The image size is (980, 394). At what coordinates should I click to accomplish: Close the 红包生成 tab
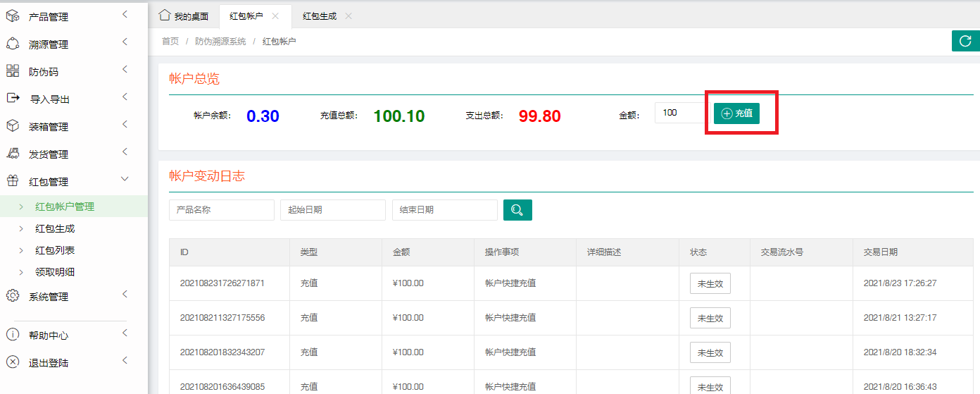pyautogui.click(x=348, y=16)
